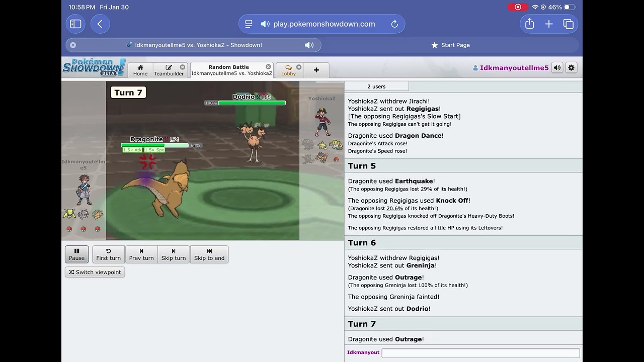Close the Teambuilder tab
Screen dimensions: 644x362
point(183,67)
